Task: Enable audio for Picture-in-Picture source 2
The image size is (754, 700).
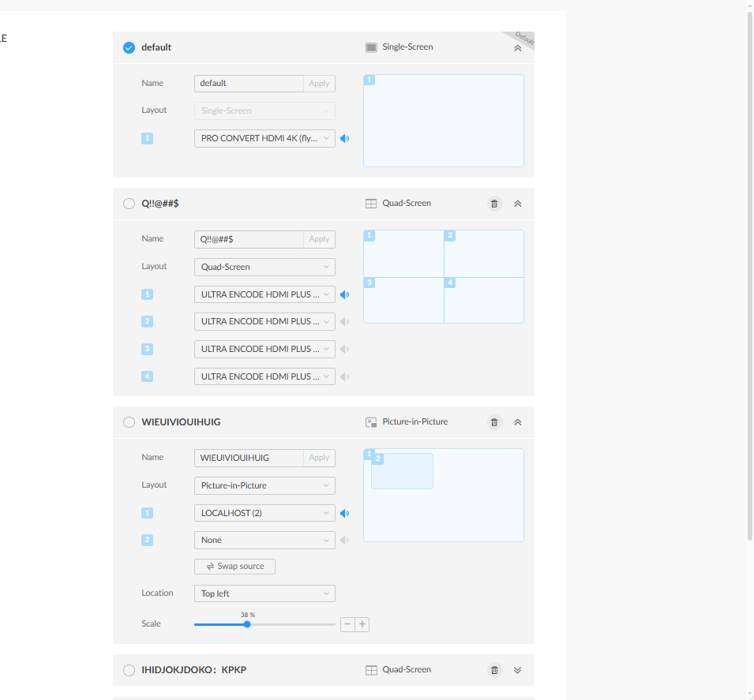Action: [x=344, y=541]
